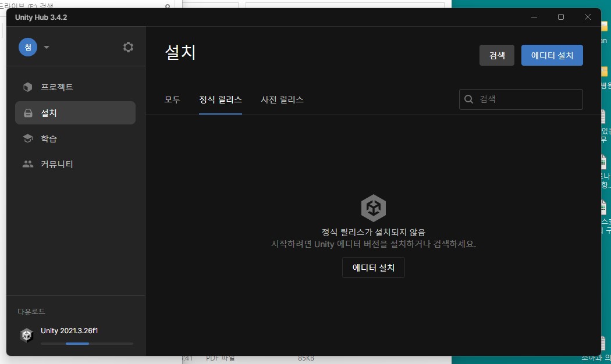
Task: Open Unity Hub preferences gear icon
Action: pos(128,47)
